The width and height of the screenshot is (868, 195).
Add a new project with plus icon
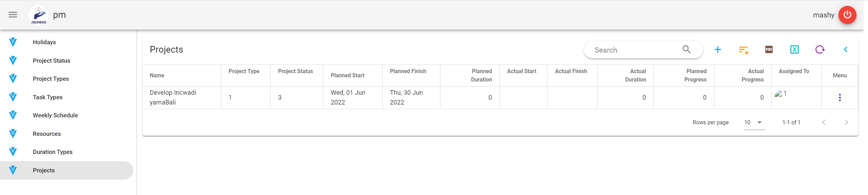717,50
